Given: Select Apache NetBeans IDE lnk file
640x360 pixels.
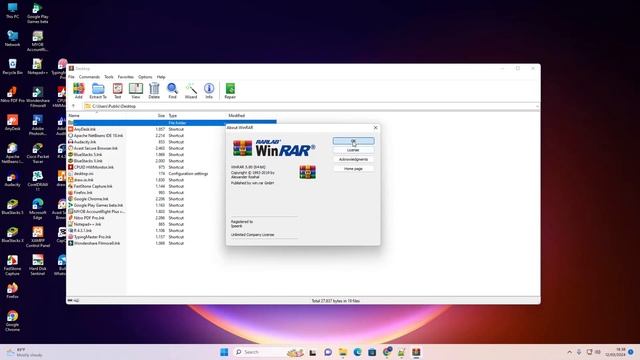Looking at the screenshot, I should click(98, 136).
